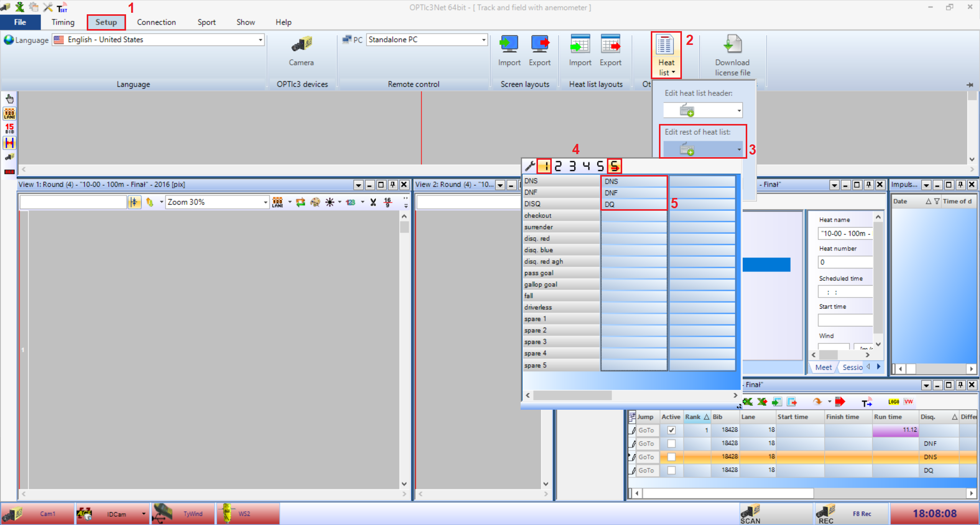Select layout tab 3 in heat list editor

tap(573, 166)
